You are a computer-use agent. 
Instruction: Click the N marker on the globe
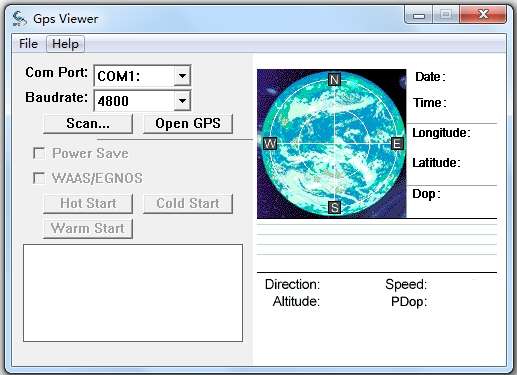pyautogui.click(x=334, y=80)
